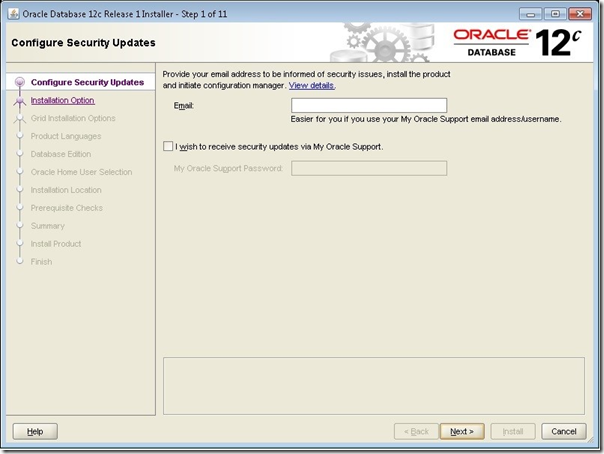Click the Install Product step
The width and height of the screenshot is (604, 454).
tap(56, 244)
